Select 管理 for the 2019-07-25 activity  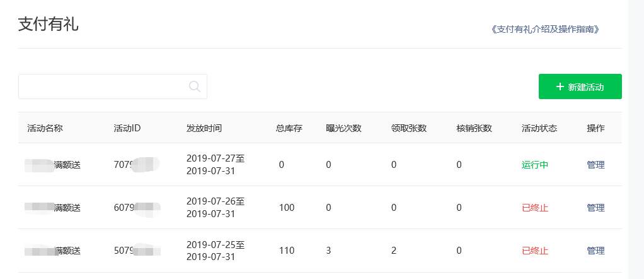(595, 251)
